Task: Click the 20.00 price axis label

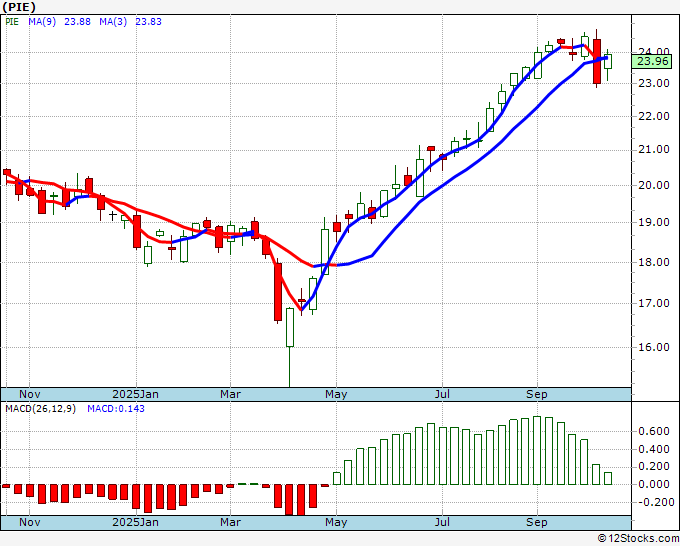Action: coord(653,185)
